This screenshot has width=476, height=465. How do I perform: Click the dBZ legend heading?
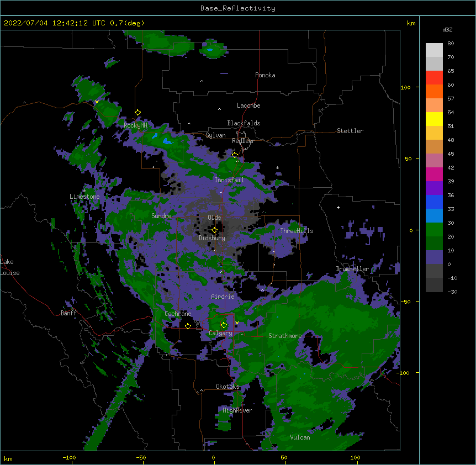coord(447,29)
